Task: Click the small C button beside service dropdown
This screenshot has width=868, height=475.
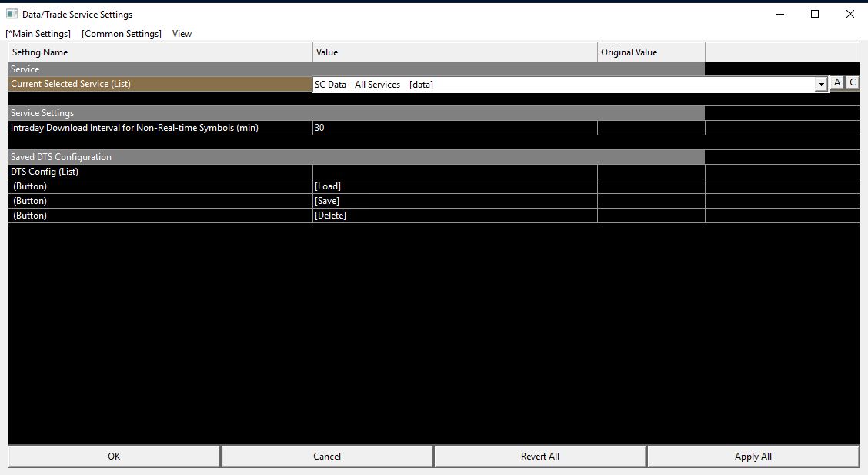Action: point(853,82)
